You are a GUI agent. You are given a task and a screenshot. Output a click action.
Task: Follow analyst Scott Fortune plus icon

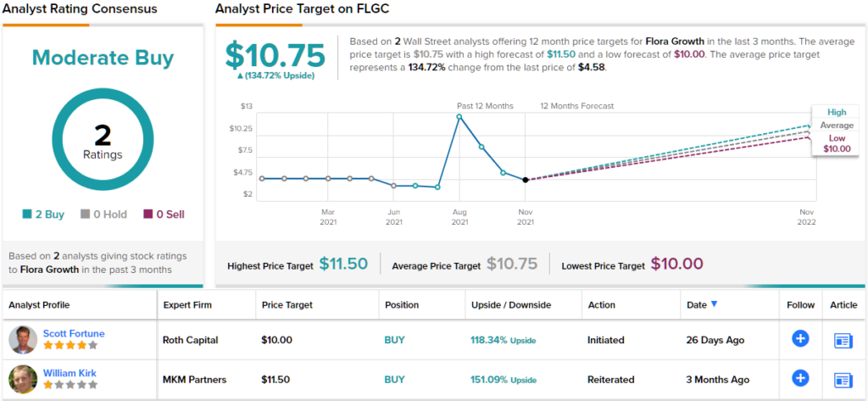(x=800, y=339)
